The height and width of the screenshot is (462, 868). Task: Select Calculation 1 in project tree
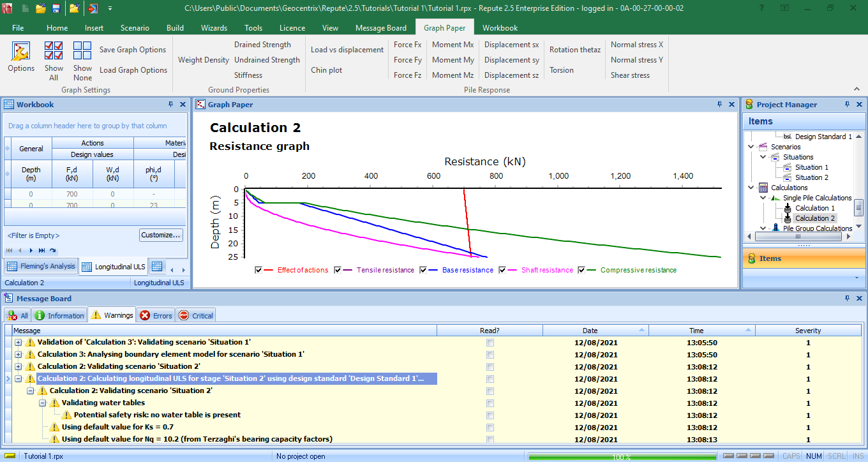pos(814,208)
